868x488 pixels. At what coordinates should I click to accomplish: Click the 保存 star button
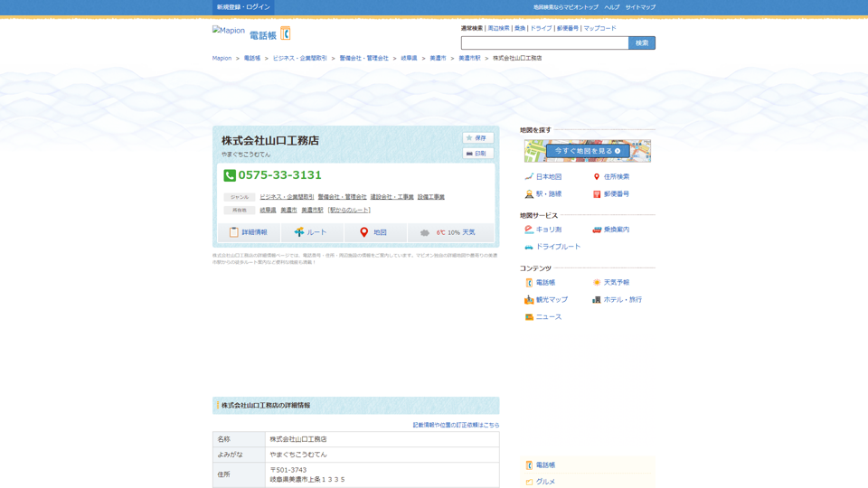477,138
